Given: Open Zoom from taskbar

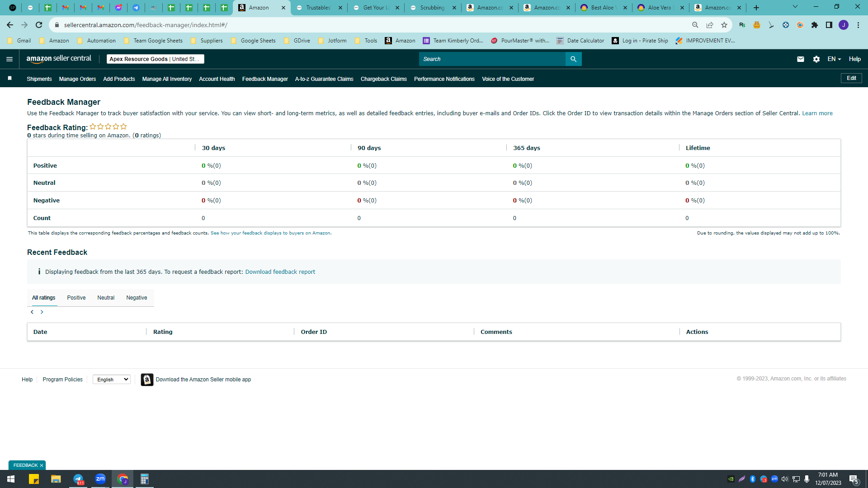Looking at the screenshot, I should (100, 479).
